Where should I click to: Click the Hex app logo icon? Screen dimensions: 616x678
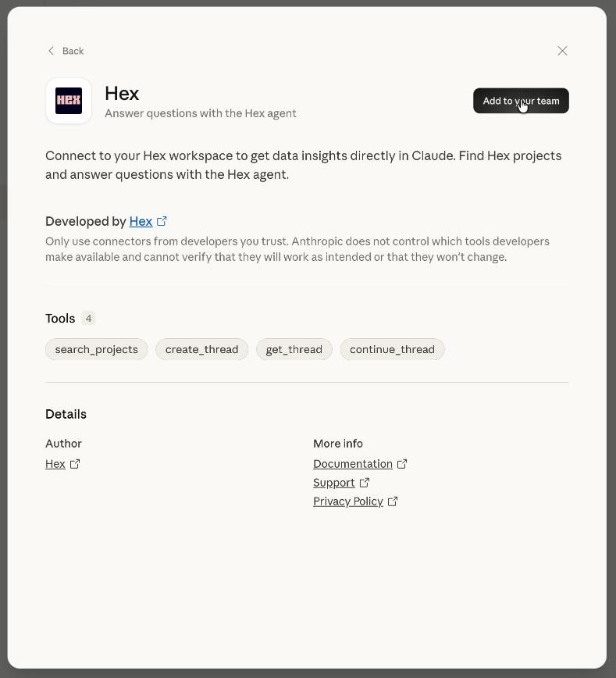pyautogui.click(x=69, y=101)
